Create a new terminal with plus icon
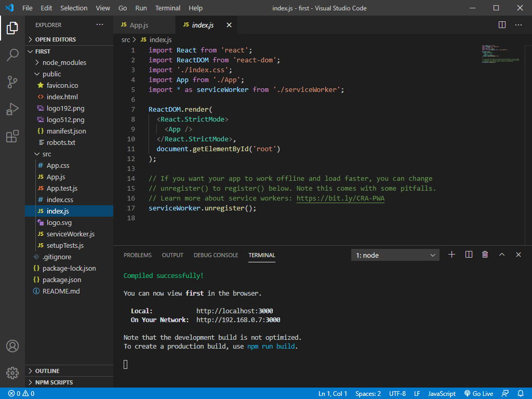 451,255
